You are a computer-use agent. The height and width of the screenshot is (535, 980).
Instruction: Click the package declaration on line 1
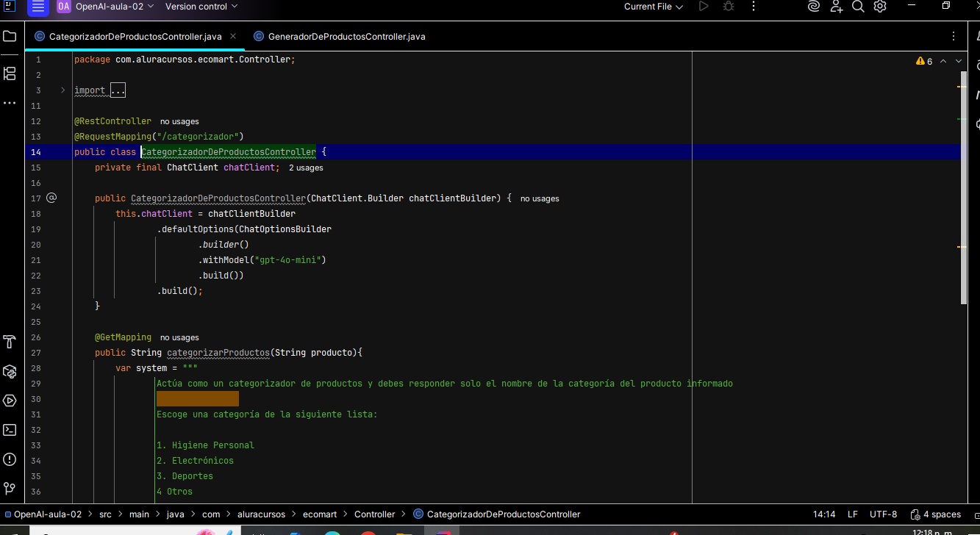click(185, 60)
